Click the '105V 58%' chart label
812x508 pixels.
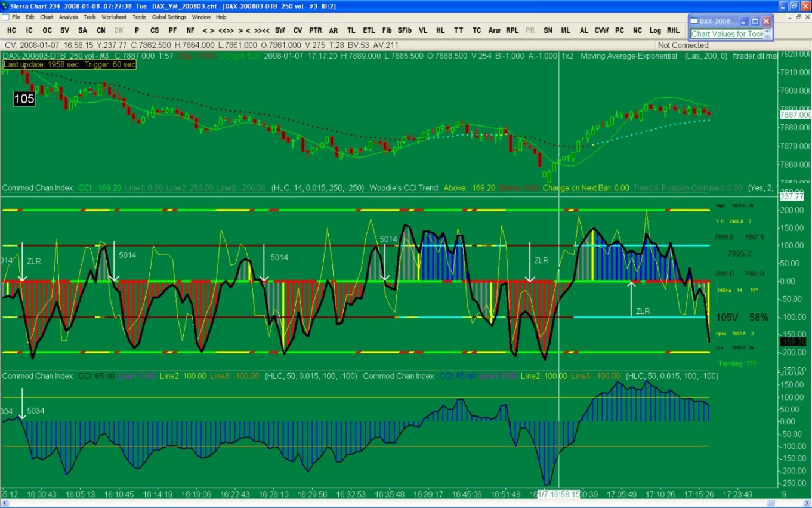(742, 318)
